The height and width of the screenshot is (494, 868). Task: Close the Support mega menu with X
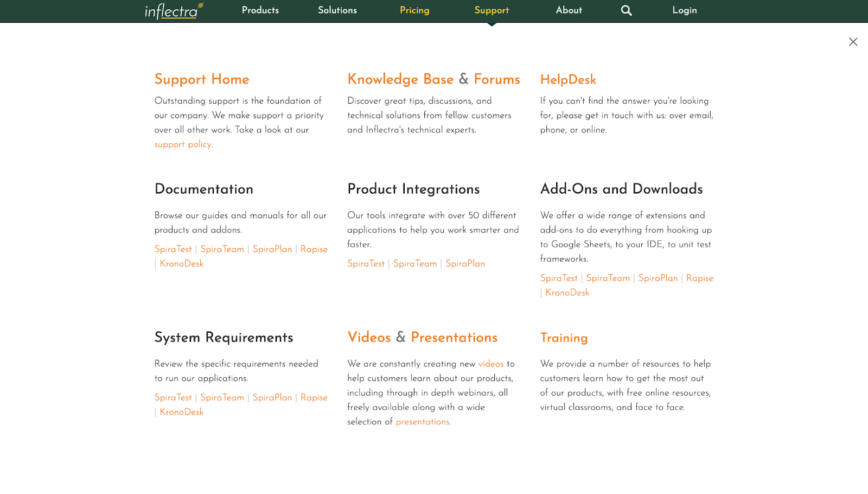[853, 42]
